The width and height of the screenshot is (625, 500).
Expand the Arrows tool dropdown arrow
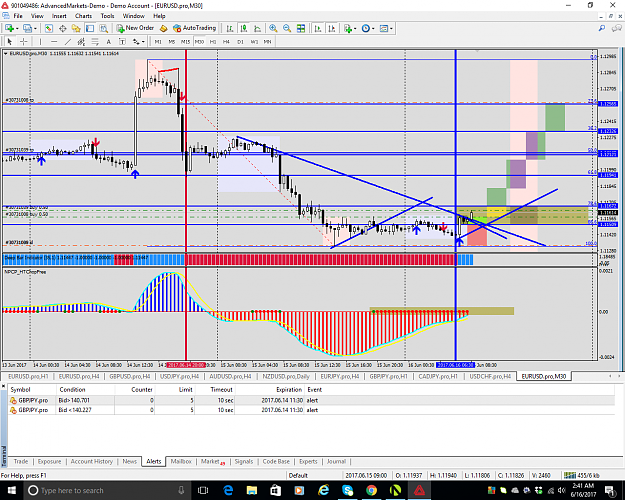pos(143,41)
